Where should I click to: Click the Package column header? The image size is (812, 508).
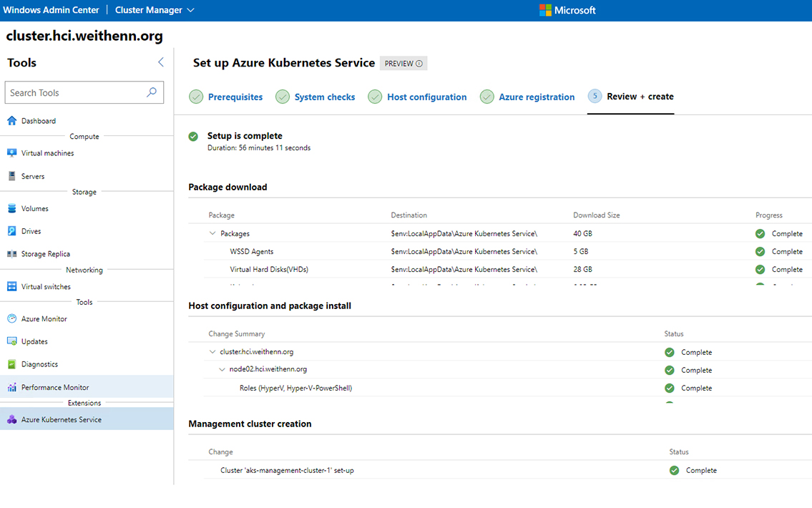(x=221, y=215)
